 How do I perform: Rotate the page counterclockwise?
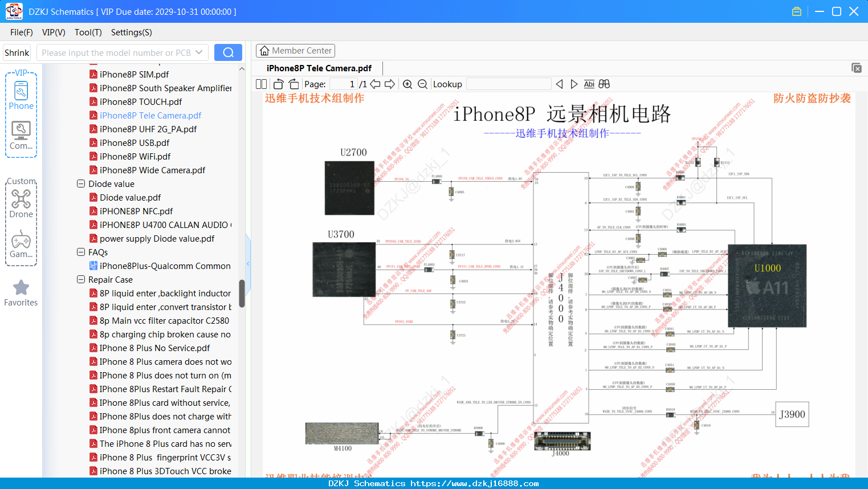coord(279,84)
